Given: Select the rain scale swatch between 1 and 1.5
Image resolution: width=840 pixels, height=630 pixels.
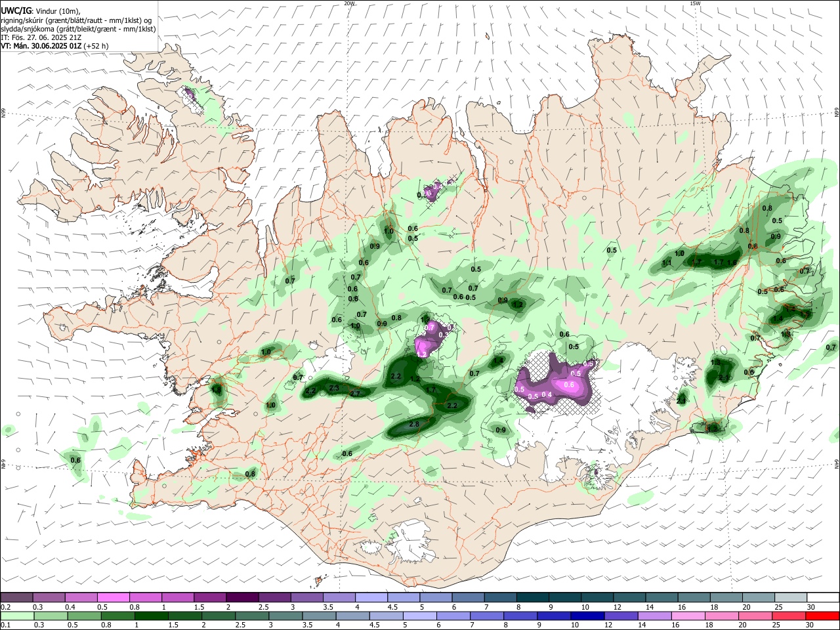Looking at the screenshot, I should pos(152,616).
